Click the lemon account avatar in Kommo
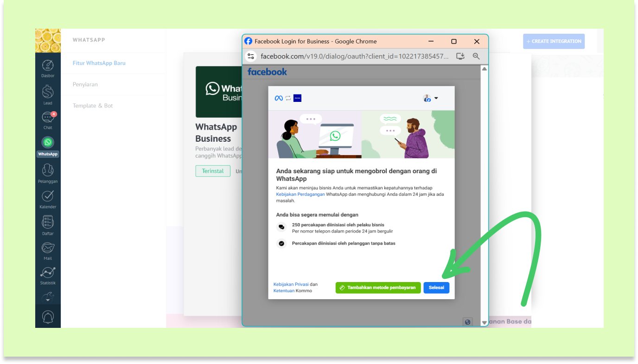638x364 pixels. 48,41
